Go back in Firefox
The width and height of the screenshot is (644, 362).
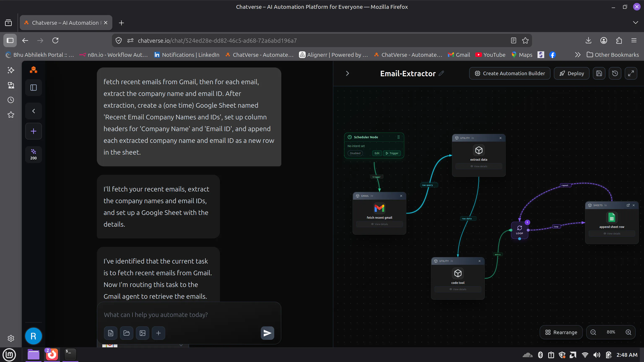(25, 40)
